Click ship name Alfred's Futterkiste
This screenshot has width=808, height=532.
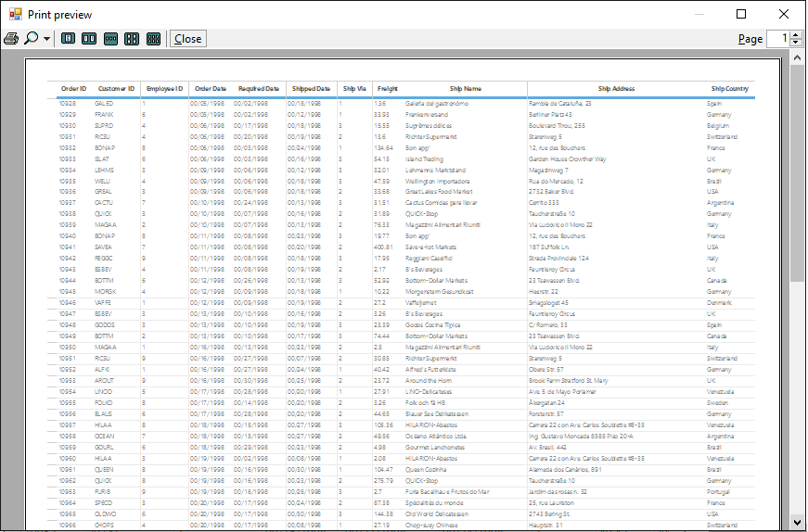pyautogui.click(x=430, y=369)
